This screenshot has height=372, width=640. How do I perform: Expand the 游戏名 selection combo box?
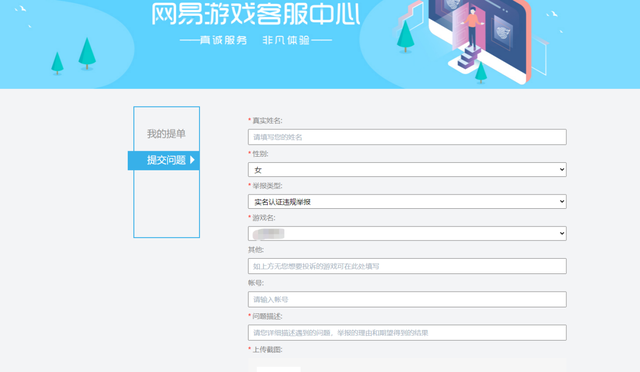407,233
